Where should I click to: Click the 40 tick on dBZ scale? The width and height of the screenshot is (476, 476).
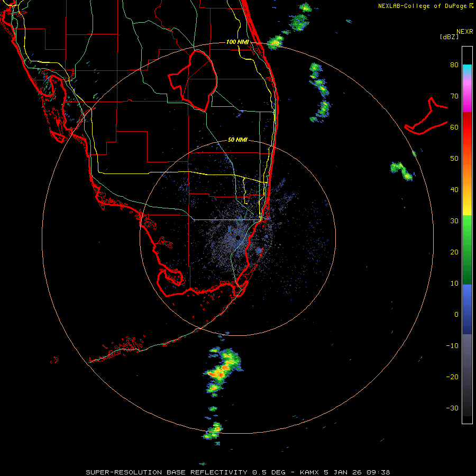pos(454,190)
